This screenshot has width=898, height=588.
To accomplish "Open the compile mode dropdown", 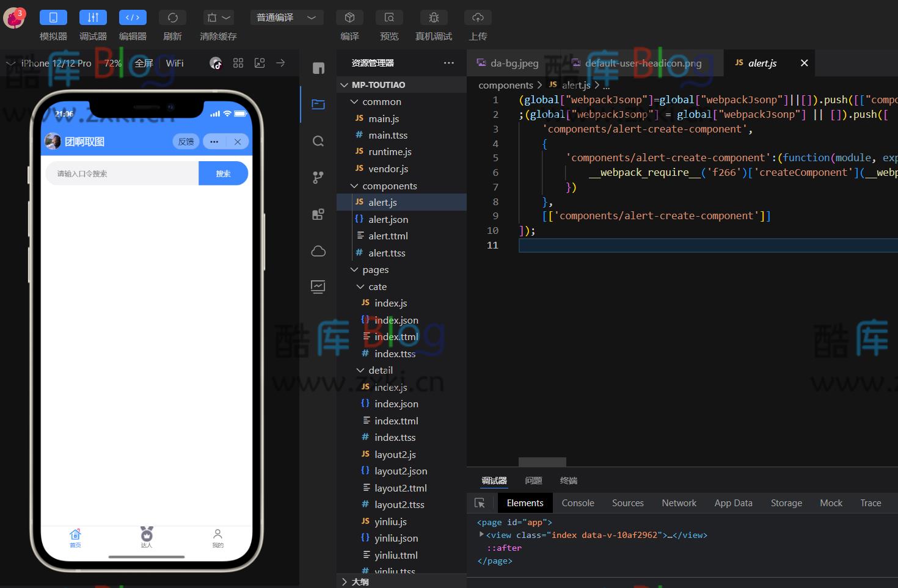I will 286,18.
